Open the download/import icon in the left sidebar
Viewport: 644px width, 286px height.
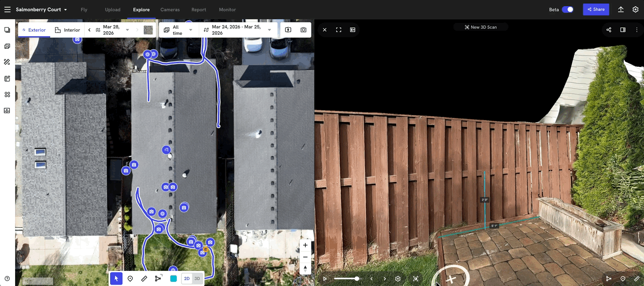click(x=7, y=110)
